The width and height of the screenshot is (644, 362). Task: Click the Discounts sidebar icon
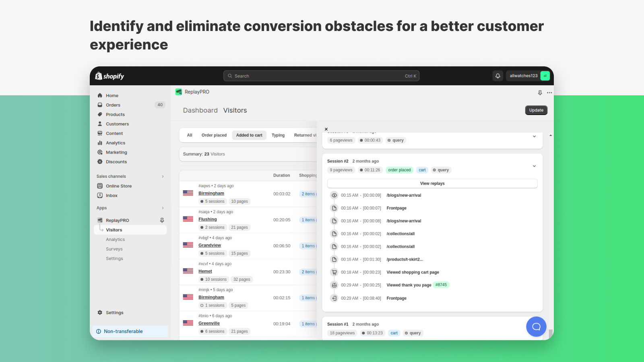tap(100, 162)
